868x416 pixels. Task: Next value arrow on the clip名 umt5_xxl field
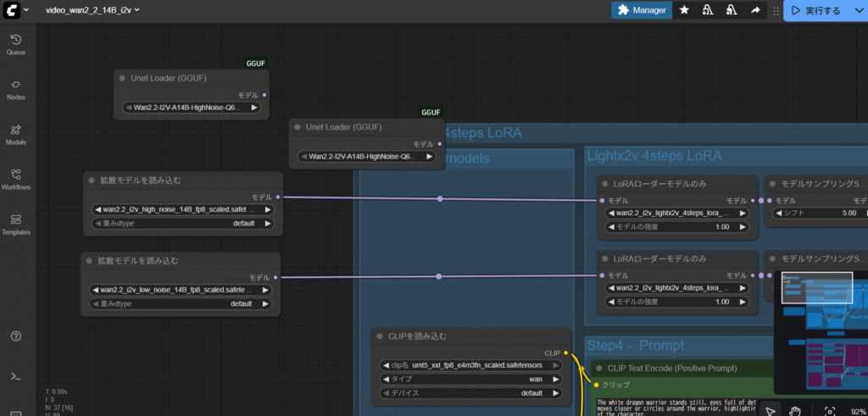tap(556, 365)
